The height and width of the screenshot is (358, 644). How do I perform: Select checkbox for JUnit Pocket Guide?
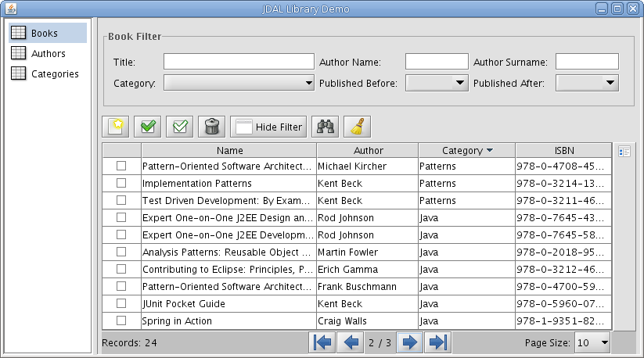121,303
